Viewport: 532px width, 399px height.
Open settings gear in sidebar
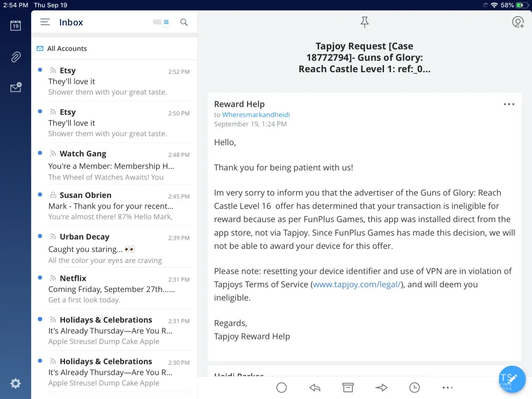coord(16,383)
